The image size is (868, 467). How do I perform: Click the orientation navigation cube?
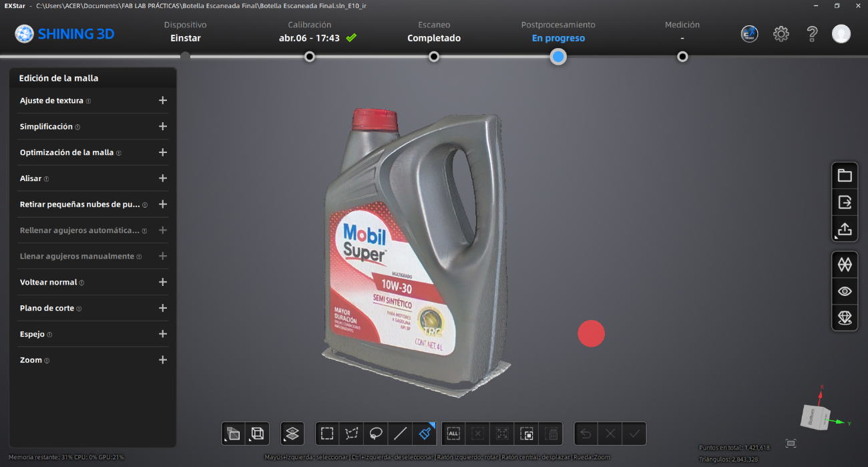point(815,416)
